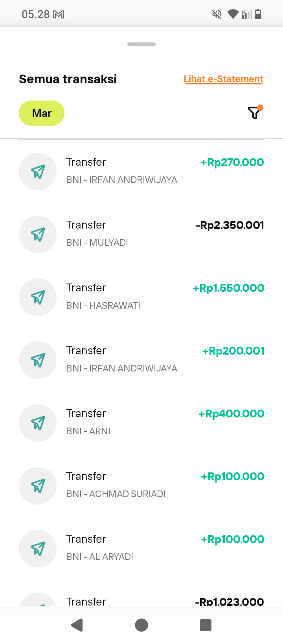The image size is (283, 644).
Task: Tap the Android home circle button
Action: (x=141, y=625)
